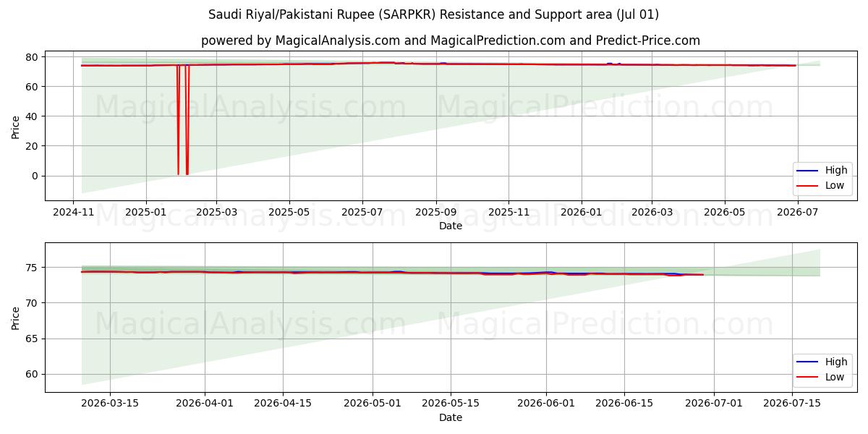868x434 pixels.
Task: Click the '65' price tick on bottom chart
Action: pyautogui.click(x=33, y=339)
